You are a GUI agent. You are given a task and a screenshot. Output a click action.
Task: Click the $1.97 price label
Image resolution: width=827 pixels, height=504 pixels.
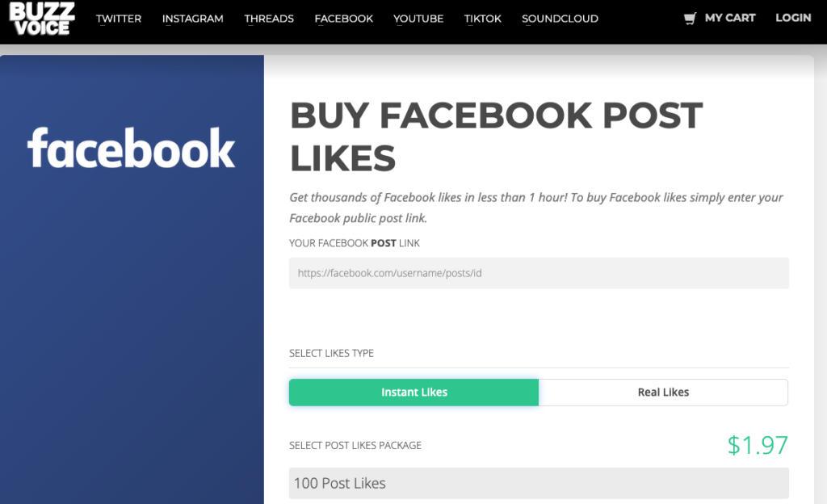(x=757, y=445)
